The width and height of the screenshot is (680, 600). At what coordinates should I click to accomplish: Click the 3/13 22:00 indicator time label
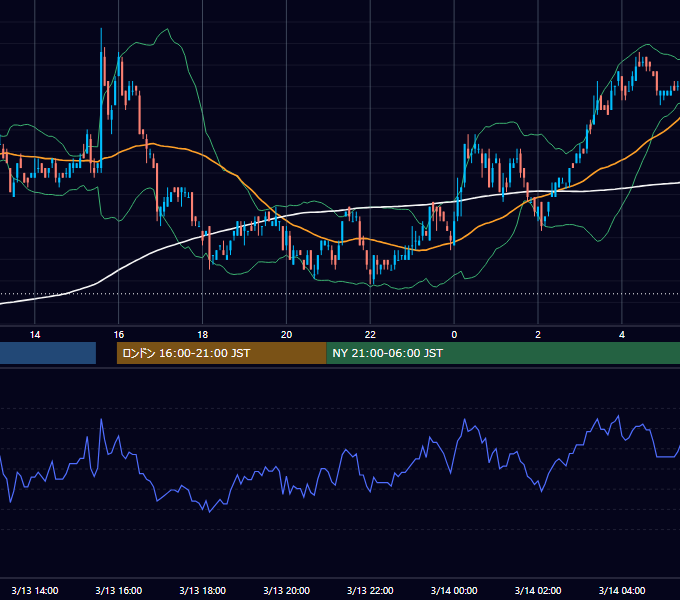click(x=370, y=590)
